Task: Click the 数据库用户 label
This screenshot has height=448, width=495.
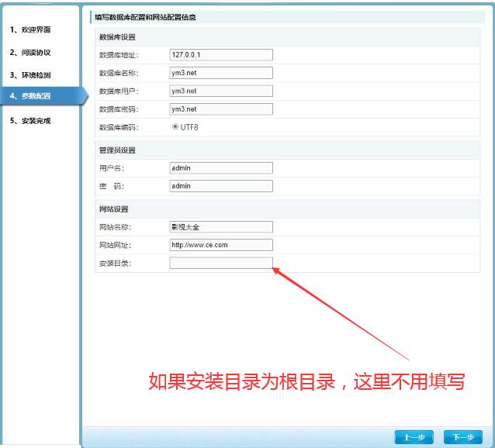Action: point(119,91)
